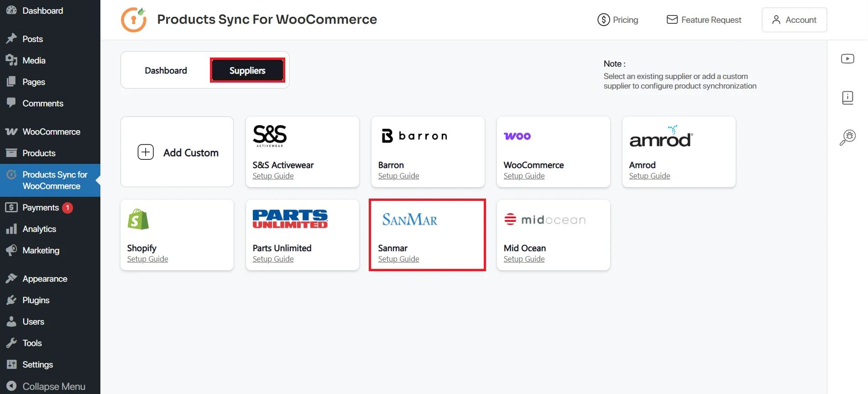Click the Products Sync plugin logo

tap(133, 19)
